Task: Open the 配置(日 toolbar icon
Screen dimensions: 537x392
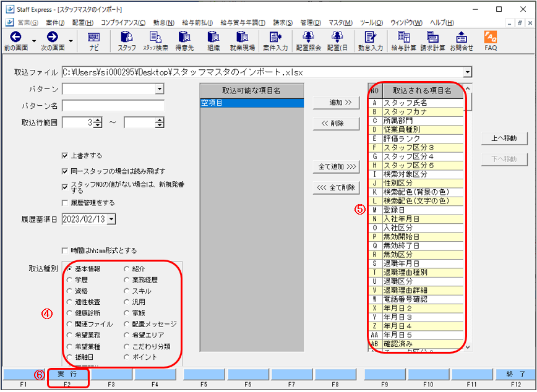Action: tap(337, 41)
